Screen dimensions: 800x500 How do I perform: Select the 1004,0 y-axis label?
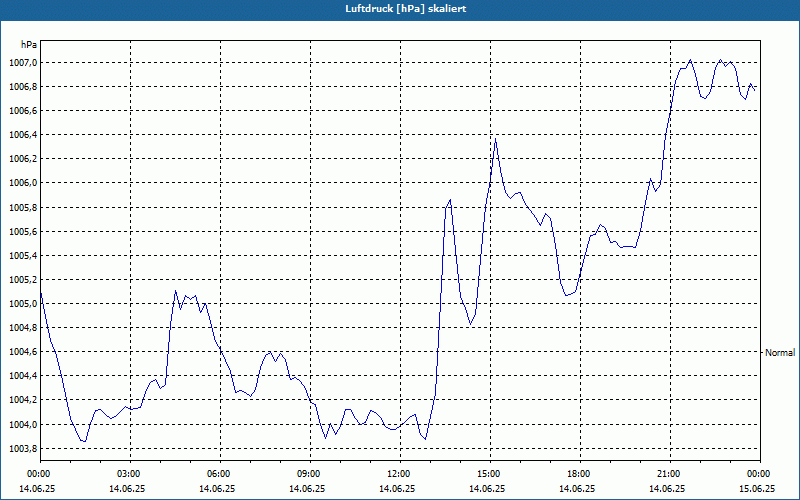(21, 424)
